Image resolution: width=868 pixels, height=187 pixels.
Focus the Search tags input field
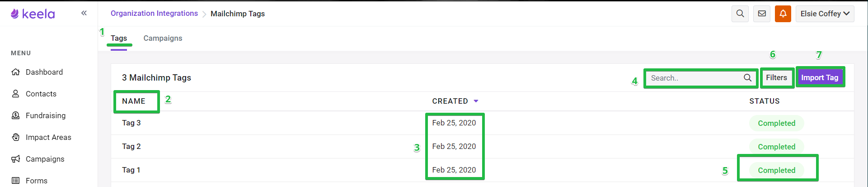point(696,78)
